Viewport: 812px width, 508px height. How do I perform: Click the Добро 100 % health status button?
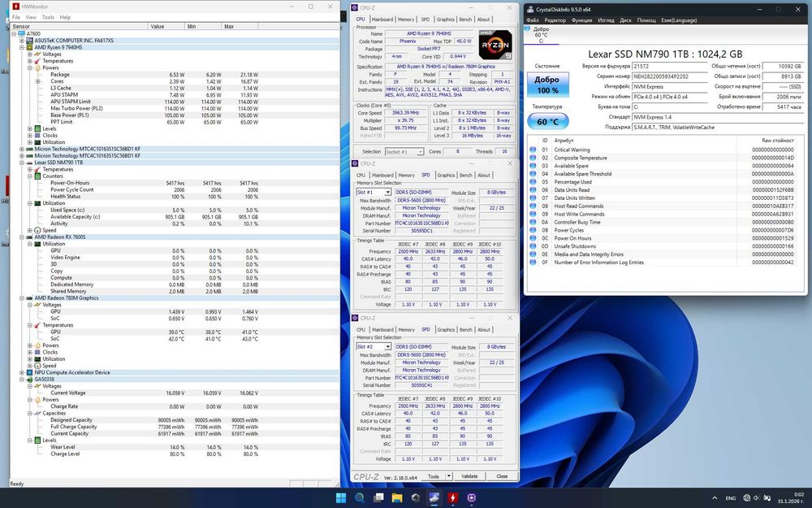tap(547, 85)
